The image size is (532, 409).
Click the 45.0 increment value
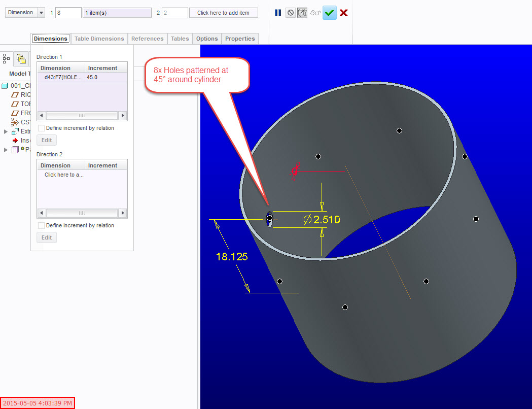point(92,78)
